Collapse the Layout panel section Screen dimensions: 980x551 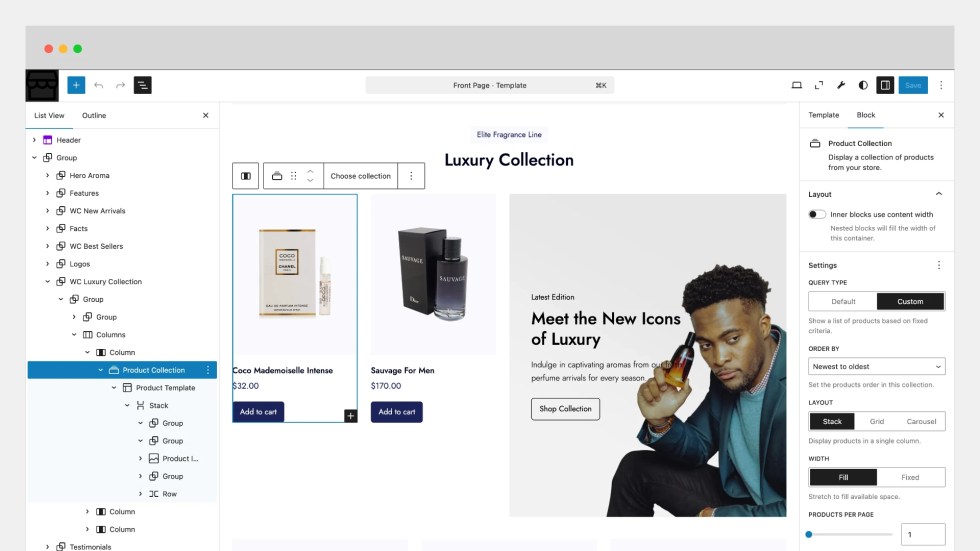pyautogui.click(x=939, y=194)
